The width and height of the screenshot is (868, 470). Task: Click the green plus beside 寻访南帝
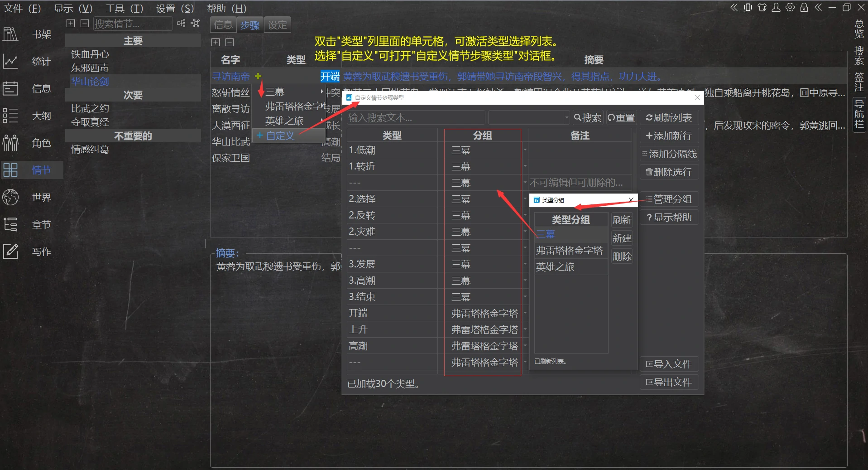[x=258, y=76]
